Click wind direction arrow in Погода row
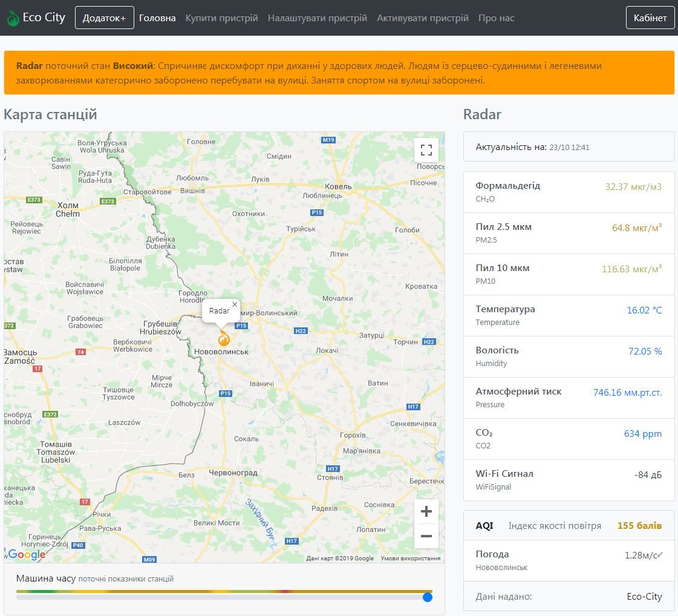This screenshot has height=616, width=678. [660, 555]
